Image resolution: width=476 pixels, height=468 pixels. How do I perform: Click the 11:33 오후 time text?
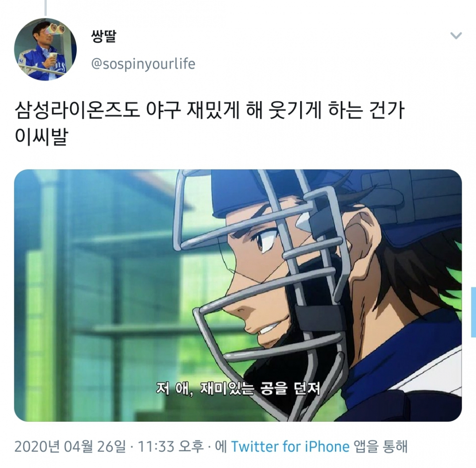click(171, 447)
